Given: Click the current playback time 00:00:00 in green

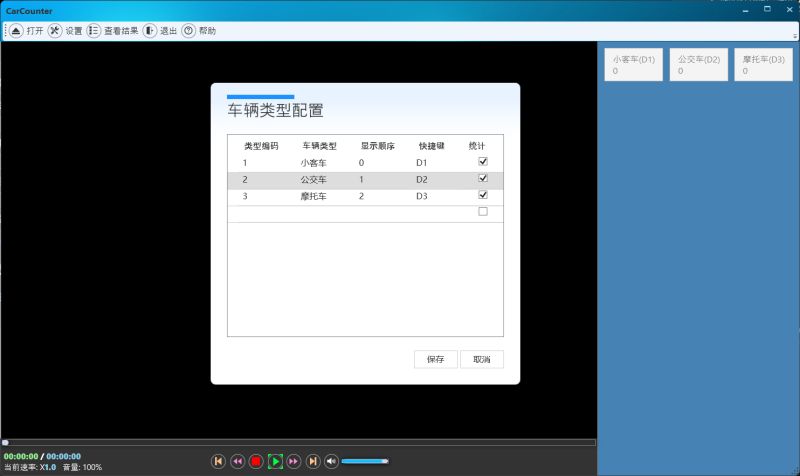Looking at the screenshot, I should (x=21, y=456).
